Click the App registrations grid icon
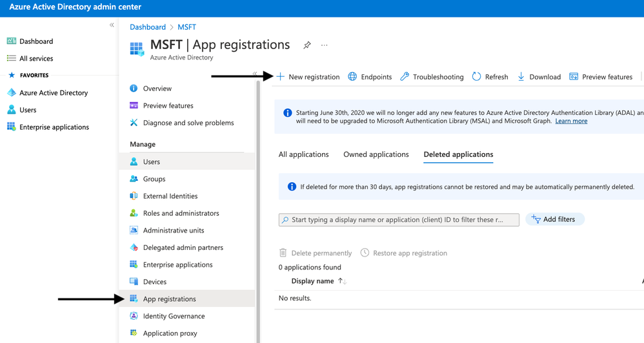This screenshot has height=343, width=644. [134, 298]
